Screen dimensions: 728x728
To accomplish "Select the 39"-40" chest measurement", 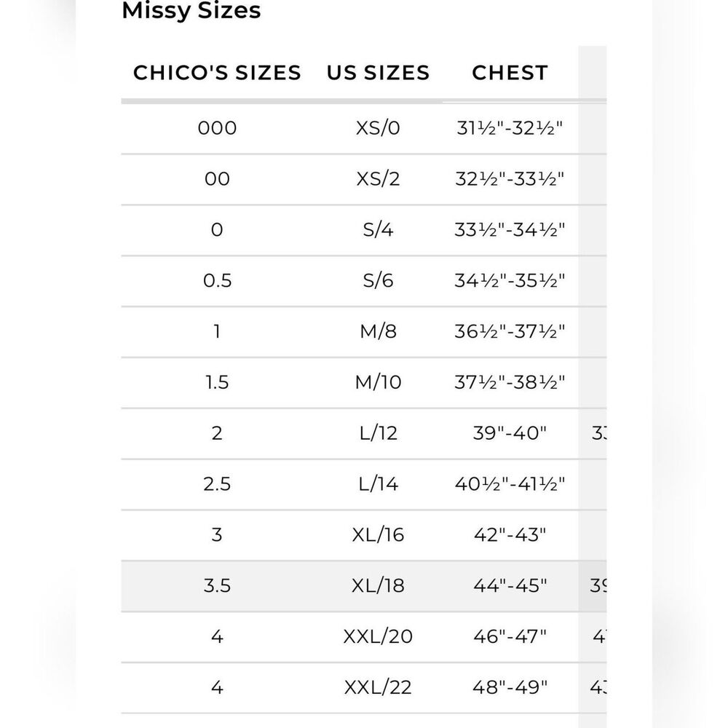I will (x=510, y=432).
